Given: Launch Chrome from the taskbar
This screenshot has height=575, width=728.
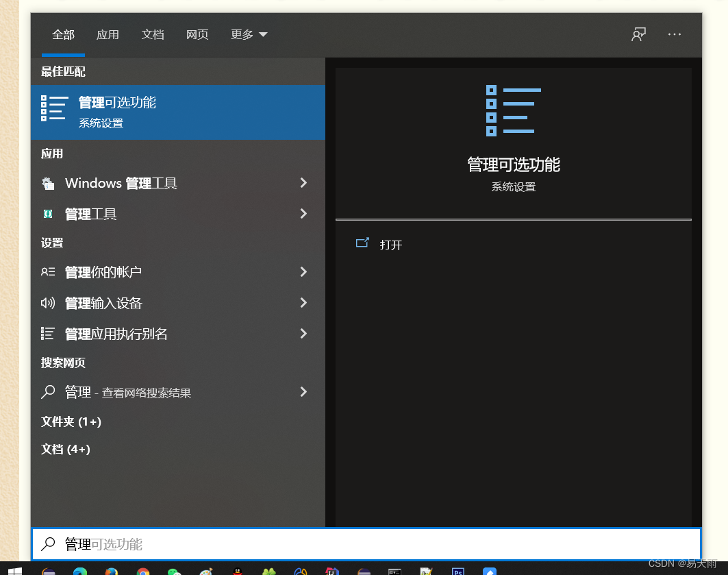Looking at the screenshot, I should (142, 570).
